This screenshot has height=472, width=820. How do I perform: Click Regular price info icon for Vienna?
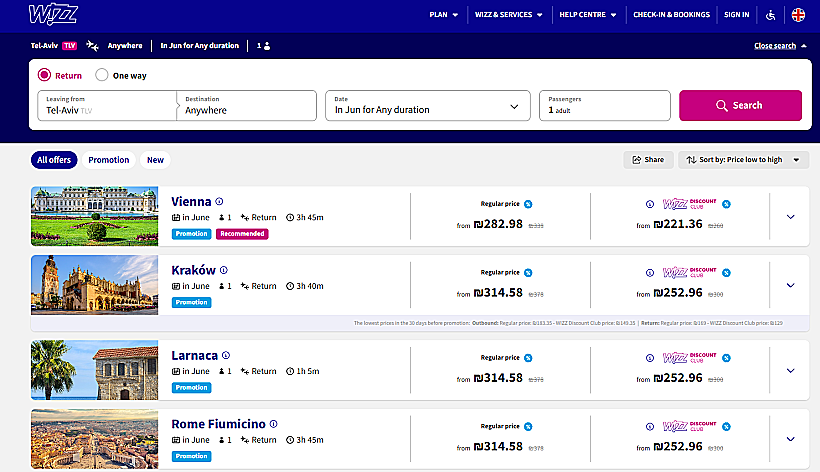[528, 204]
